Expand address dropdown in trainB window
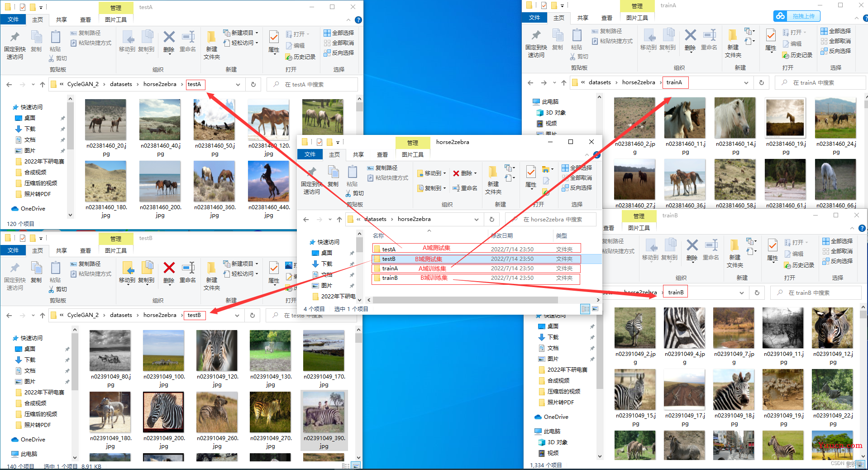Screen dimensions: 868x470 click(x=742, y=293)
